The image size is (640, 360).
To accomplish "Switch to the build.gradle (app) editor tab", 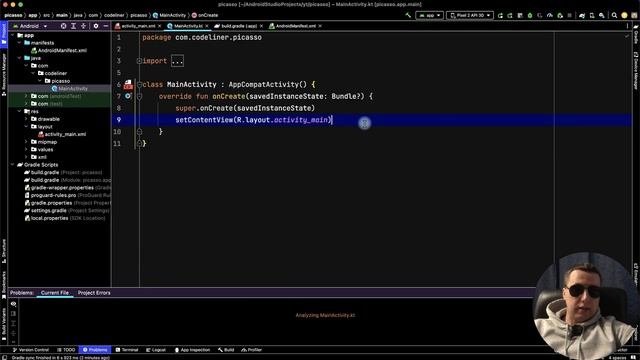I will tap(239, 26).
